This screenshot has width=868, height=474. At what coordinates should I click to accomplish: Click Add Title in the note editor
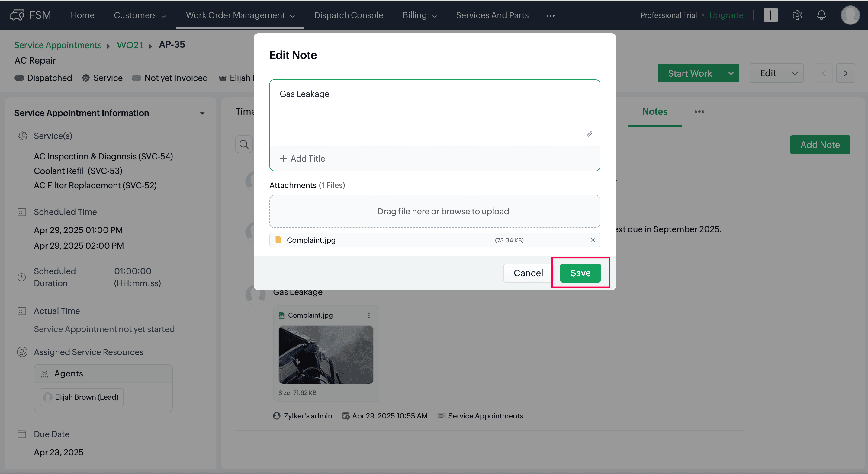303,158
